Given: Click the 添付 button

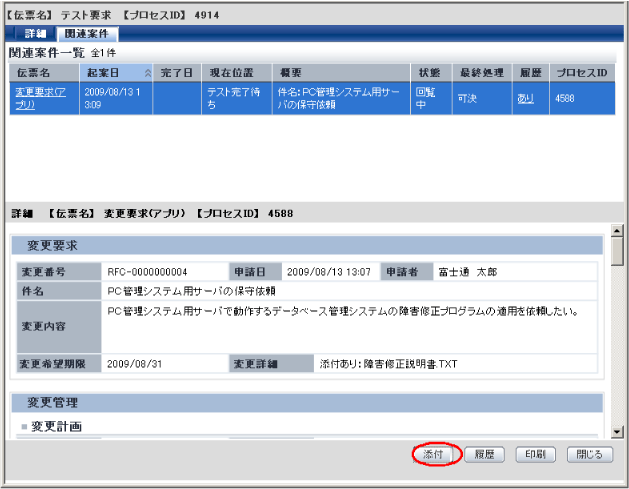Looking at the screenshot, I should point(433,455).
